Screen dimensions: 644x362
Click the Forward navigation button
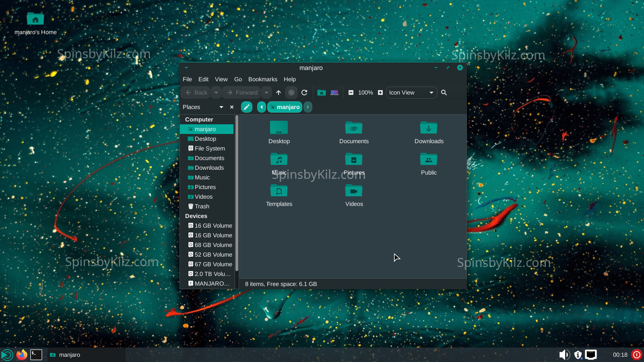(x=242, y=93)
